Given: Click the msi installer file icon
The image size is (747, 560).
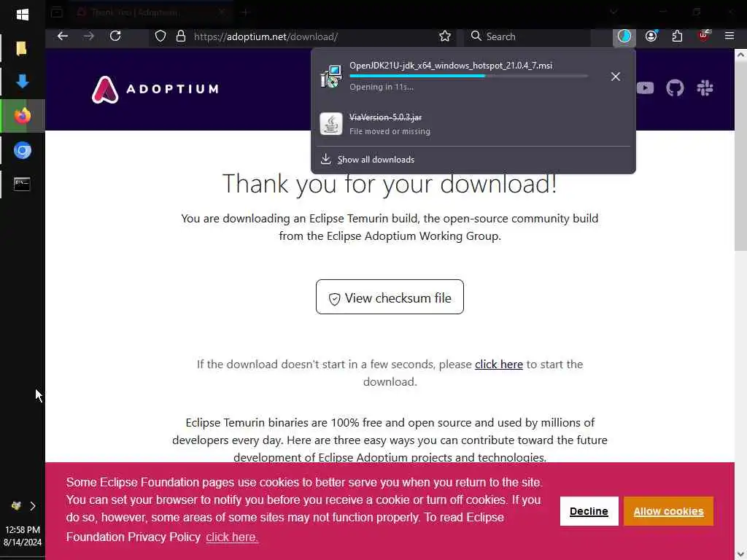Looking at the screenshot, I should click(x=331, y=76).
